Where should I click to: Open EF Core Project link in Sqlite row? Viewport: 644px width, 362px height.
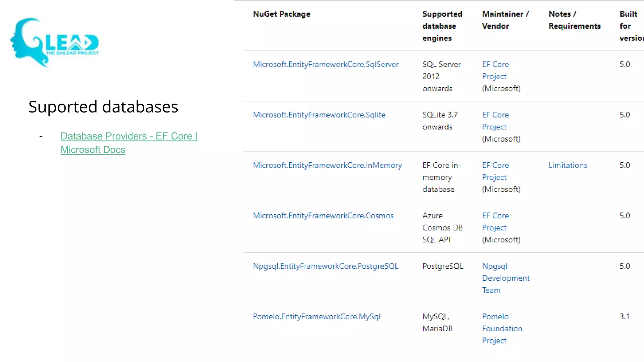coord(495,121)
